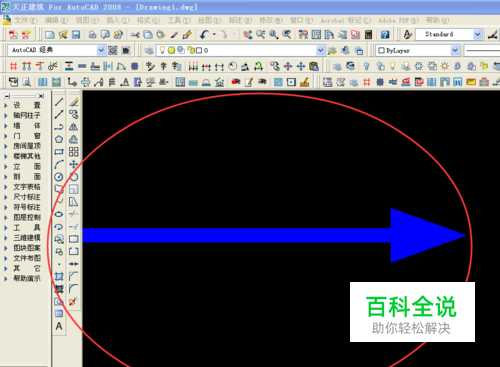The height and width of the screenshot is (367, 500).
Task: Open the layer control dropdown arrow
Action: click(320, 50)
